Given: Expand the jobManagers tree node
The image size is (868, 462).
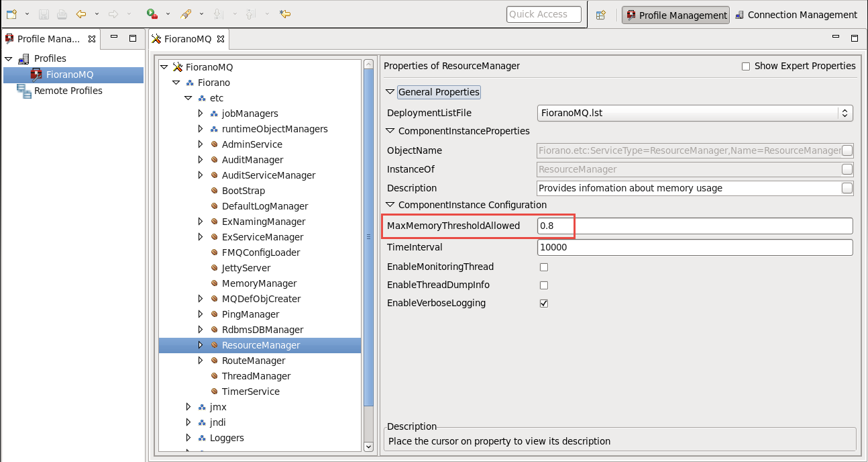Looking at the screenshot, I should (x=200, y=113).
